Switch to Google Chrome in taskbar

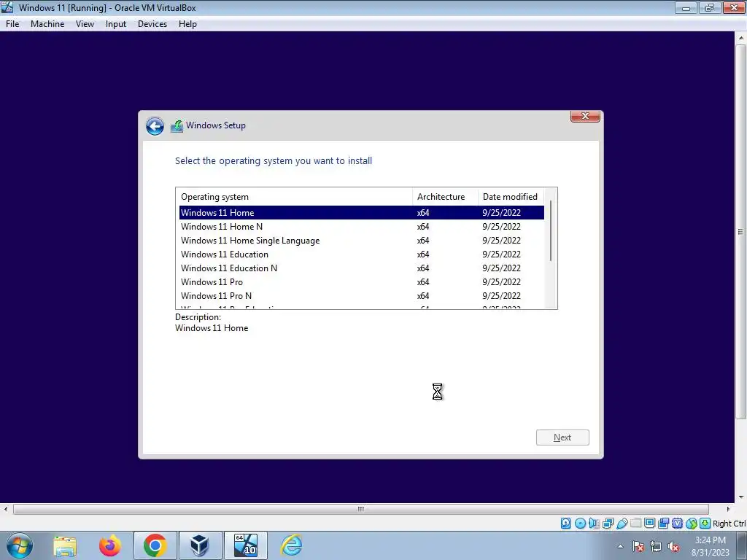[155, 545]
